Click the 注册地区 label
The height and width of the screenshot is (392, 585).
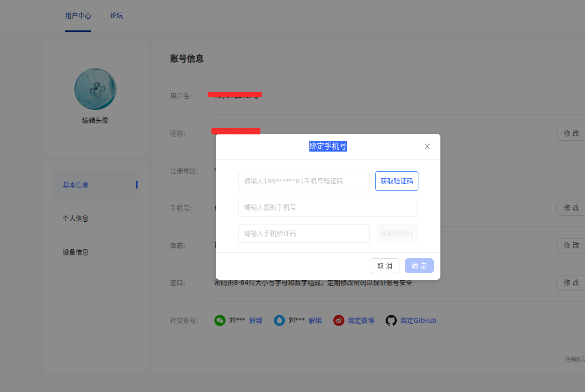pyautogui.click(x=184, y=171)
